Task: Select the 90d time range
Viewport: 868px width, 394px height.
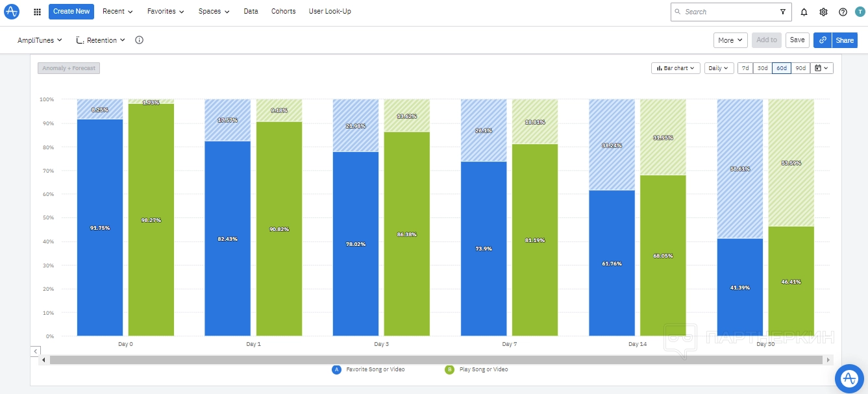Action: pos(800,68)
